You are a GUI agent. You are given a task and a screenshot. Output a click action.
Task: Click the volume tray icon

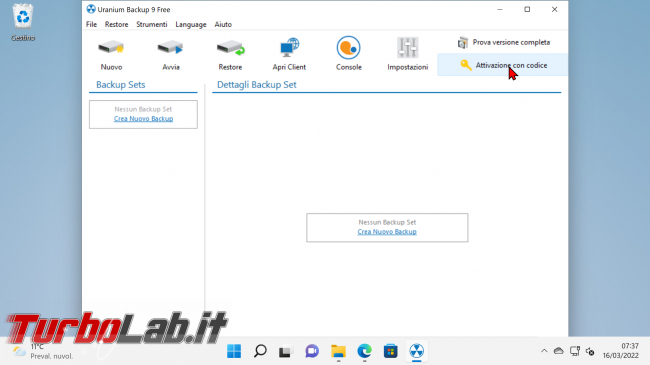(590, 351)
